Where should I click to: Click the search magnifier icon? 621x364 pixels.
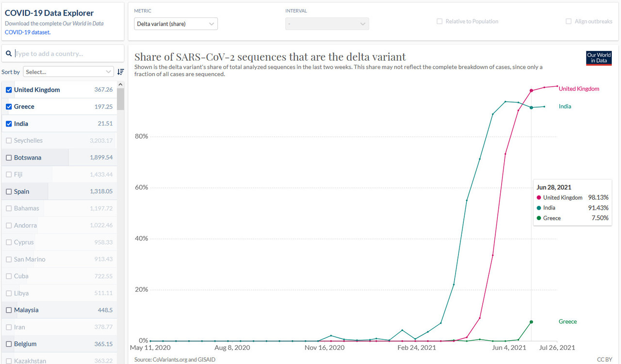click(9, 54)
